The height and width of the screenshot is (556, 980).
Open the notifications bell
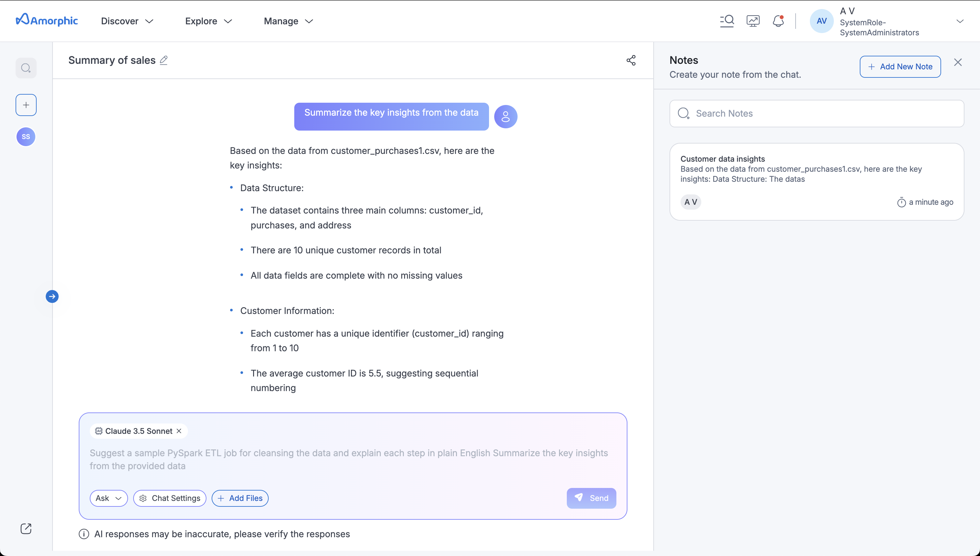pos(778,21)
